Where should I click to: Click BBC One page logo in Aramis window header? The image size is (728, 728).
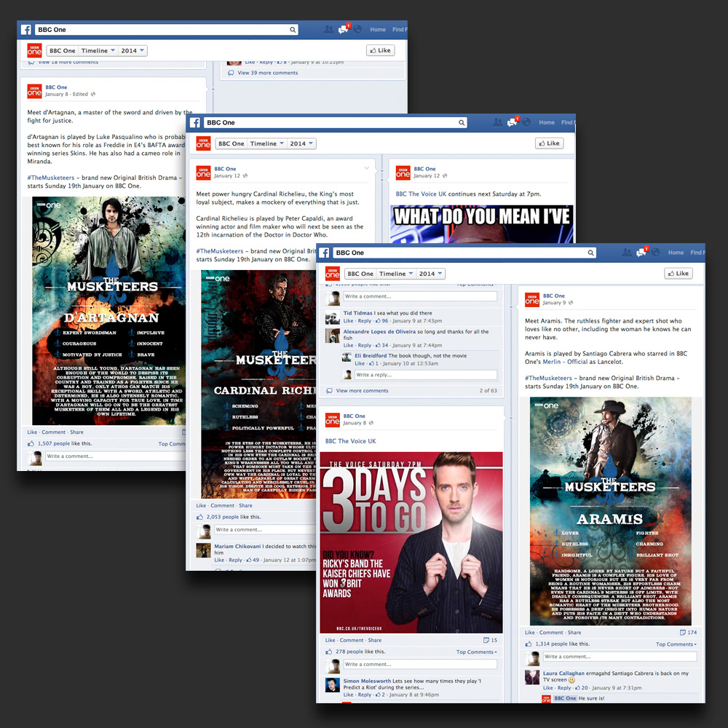[x=333, y=274]
